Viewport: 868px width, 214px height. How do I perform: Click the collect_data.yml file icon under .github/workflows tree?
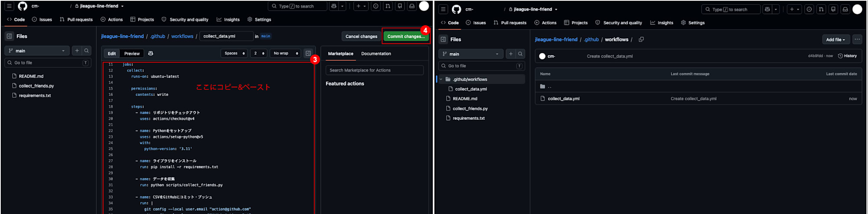(x=450, y=89)
